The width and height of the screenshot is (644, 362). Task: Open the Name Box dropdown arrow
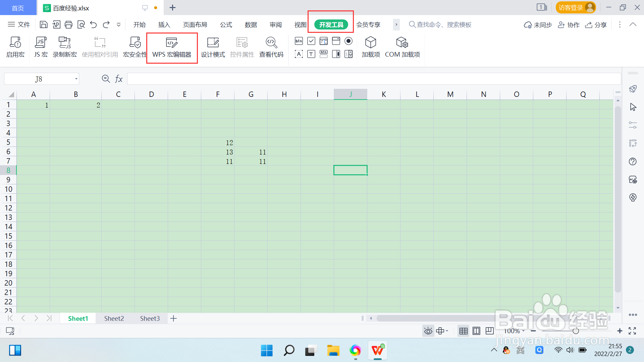(x=76, y=79)
